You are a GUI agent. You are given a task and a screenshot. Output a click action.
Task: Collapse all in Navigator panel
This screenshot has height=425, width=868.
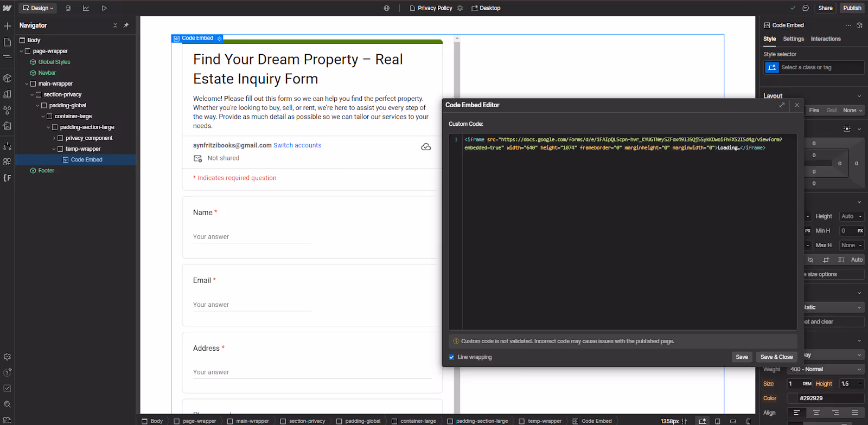click(x=115, y=25)
